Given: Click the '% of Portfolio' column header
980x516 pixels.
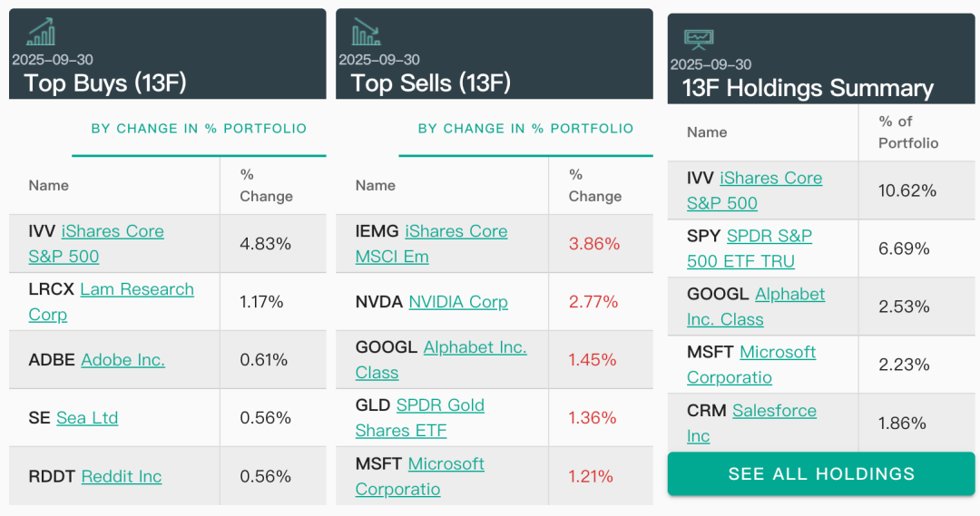Looking at the screenshot, I should click(907, 131).
